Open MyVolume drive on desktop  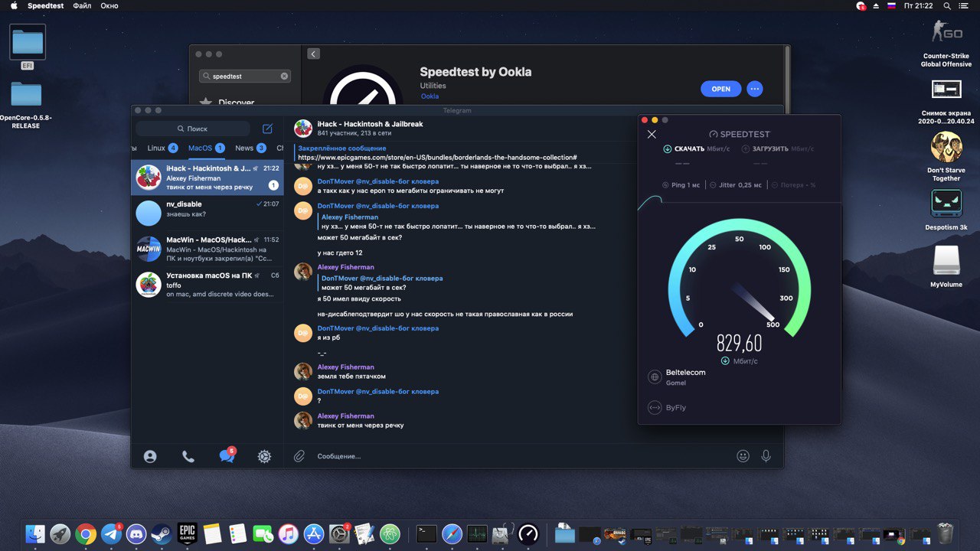pos(946,266)
